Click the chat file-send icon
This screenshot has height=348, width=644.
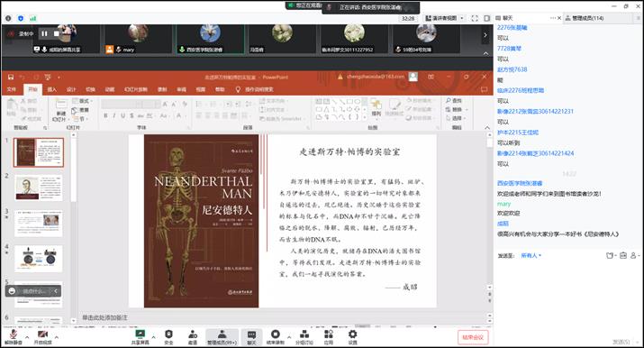610,255
